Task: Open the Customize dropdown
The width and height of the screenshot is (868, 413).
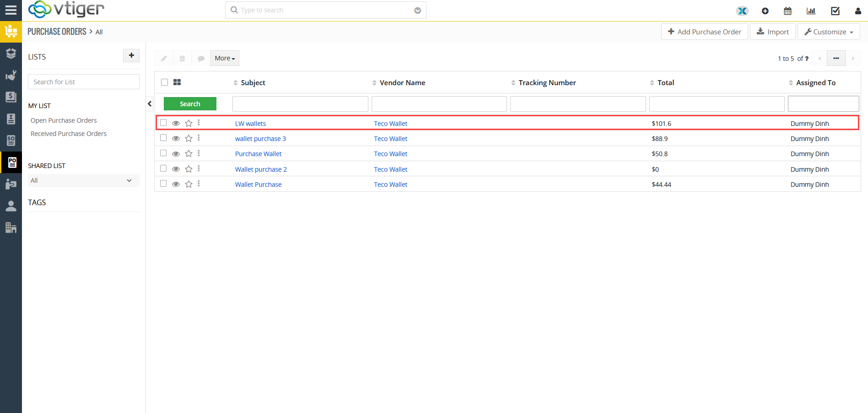Action: [x=829, y=32]
